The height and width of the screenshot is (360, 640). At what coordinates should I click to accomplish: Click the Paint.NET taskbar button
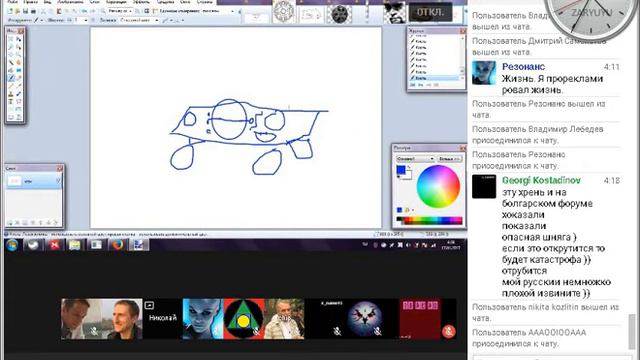[139, 245]
